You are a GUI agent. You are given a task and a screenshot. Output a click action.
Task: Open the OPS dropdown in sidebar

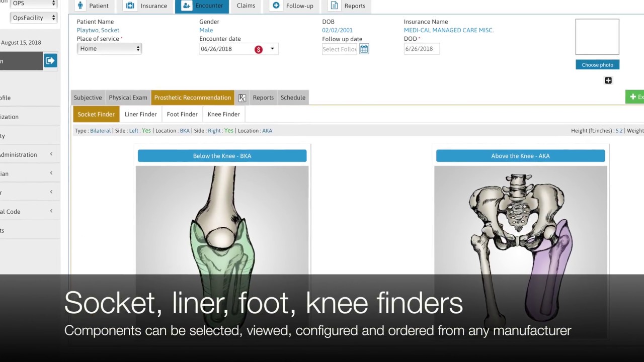[33, 4]
